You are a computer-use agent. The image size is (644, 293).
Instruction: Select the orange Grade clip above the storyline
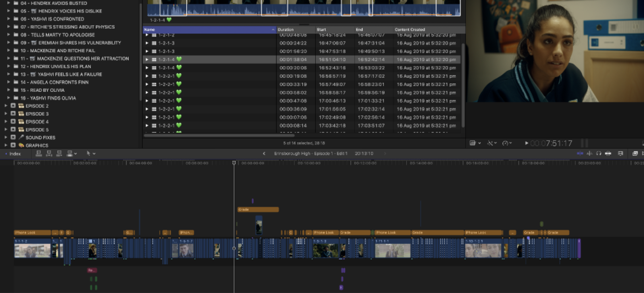tap(258, 210)
